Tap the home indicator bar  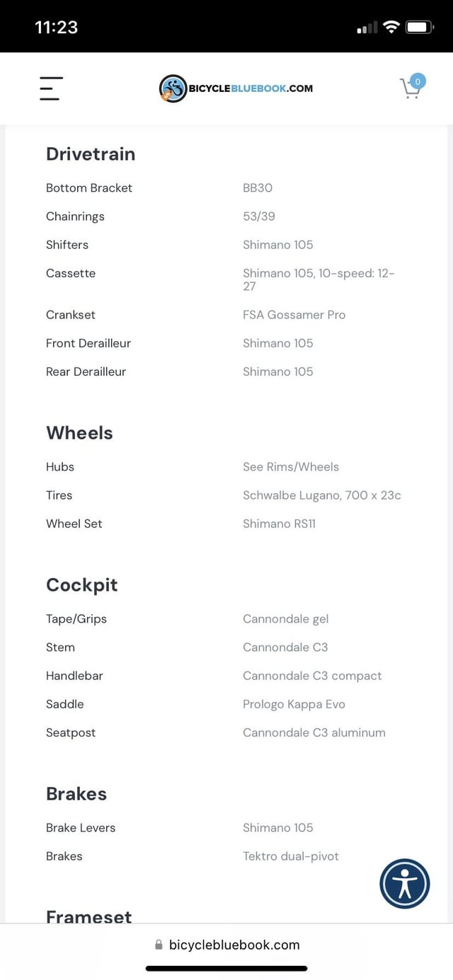tap(226, 968)
